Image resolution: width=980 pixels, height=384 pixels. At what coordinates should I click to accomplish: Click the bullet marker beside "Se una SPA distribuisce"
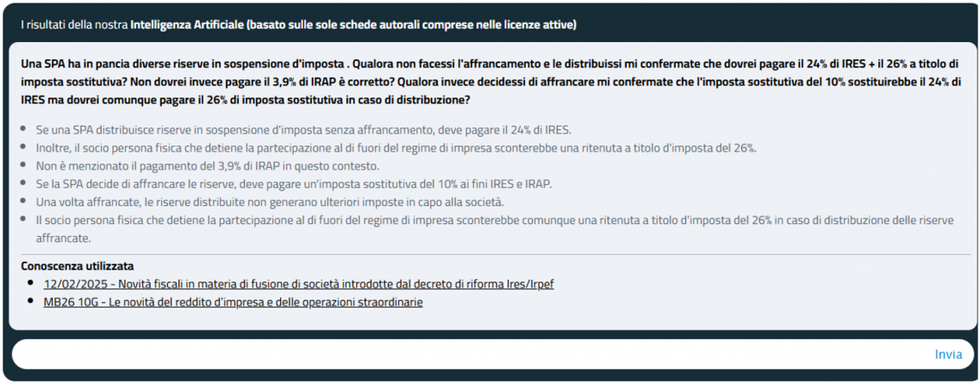tap(24, 130)
